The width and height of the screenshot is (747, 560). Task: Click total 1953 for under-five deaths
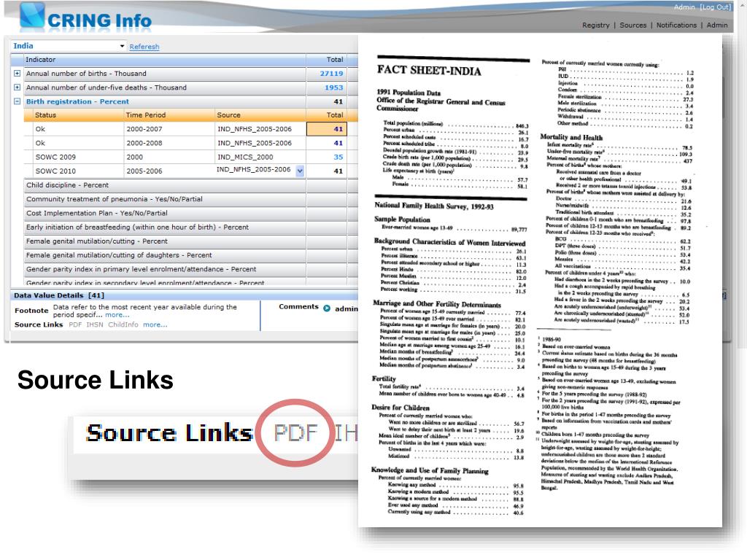point(327,87)
